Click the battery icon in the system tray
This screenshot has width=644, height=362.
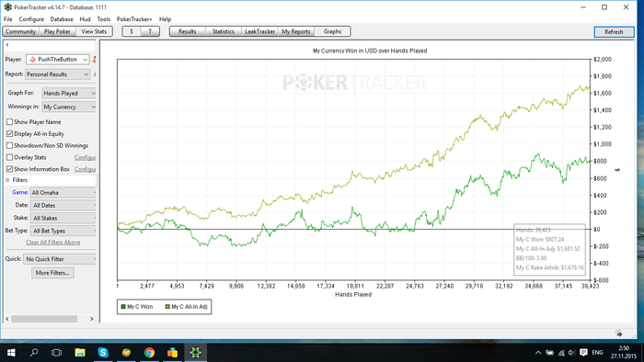point(549,353)
